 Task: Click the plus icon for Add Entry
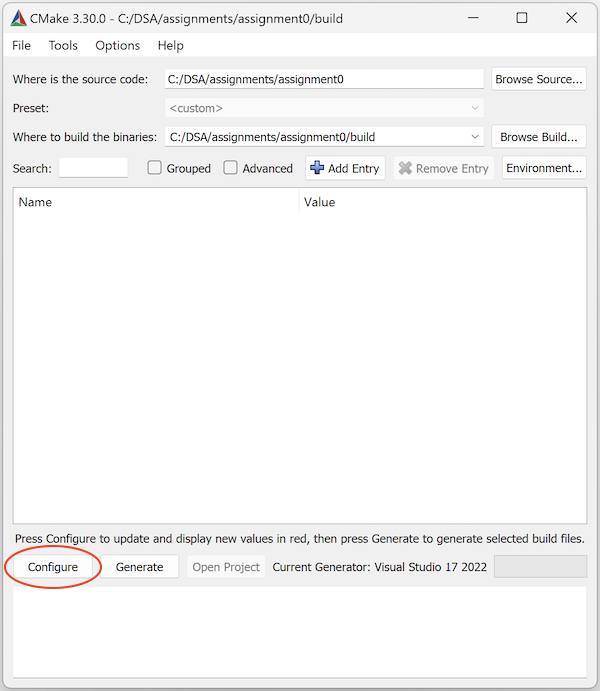317,168
